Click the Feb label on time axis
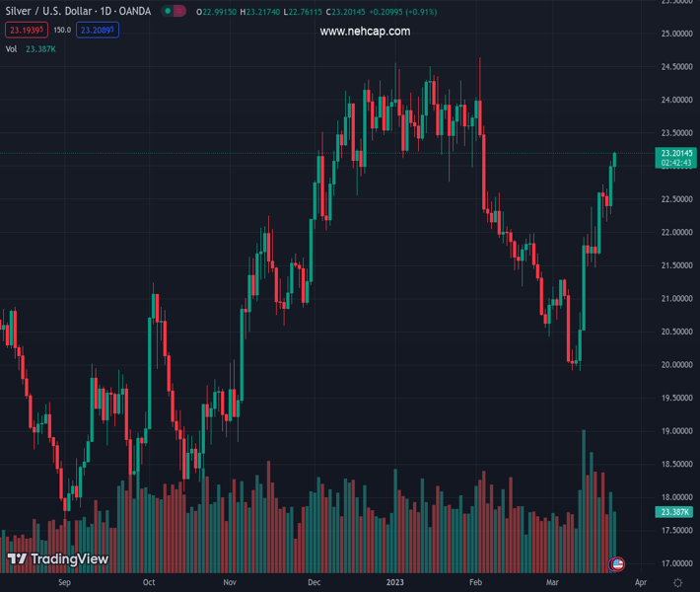The height and width of the screenshot is (592, 700). click(x=476, y=583)
